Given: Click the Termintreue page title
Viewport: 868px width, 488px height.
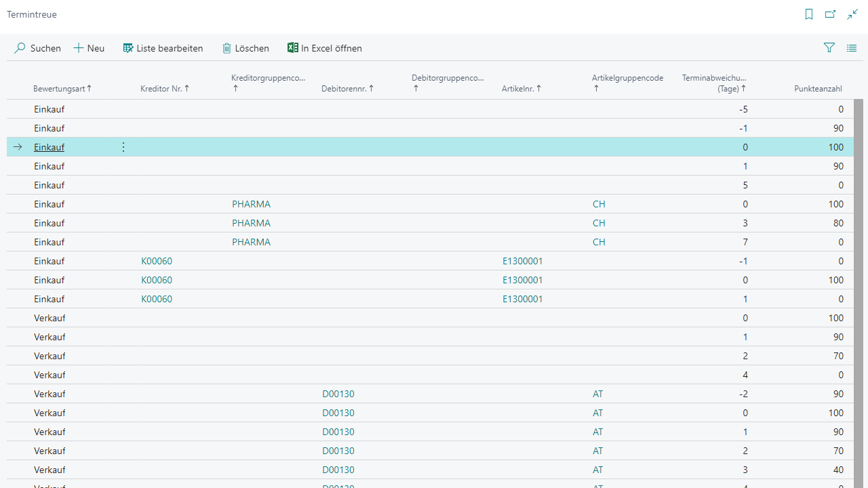Looking at the screenshot, I should tap(32, 14).
